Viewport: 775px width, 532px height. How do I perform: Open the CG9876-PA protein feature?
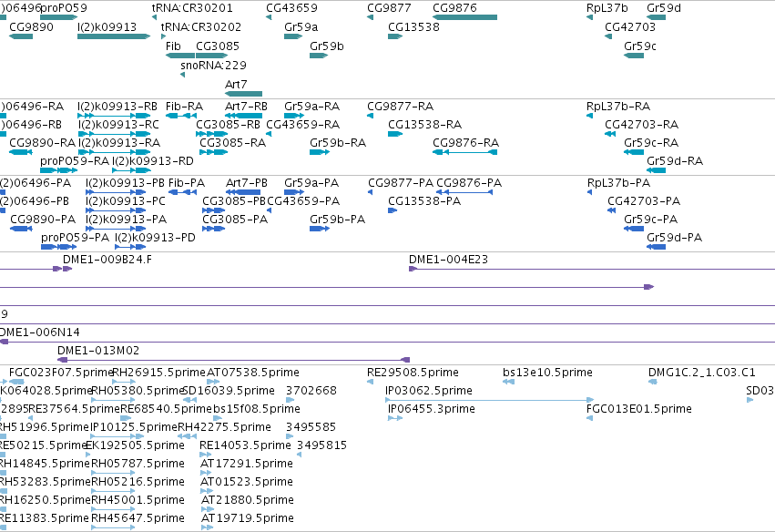click(x=464, y=192)
